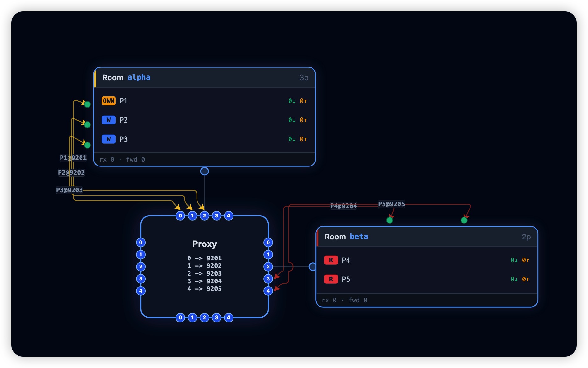Click the rightmost green dot above Room beta
Viewport: 588px width, 368px height.
click(x=464, y=220)
